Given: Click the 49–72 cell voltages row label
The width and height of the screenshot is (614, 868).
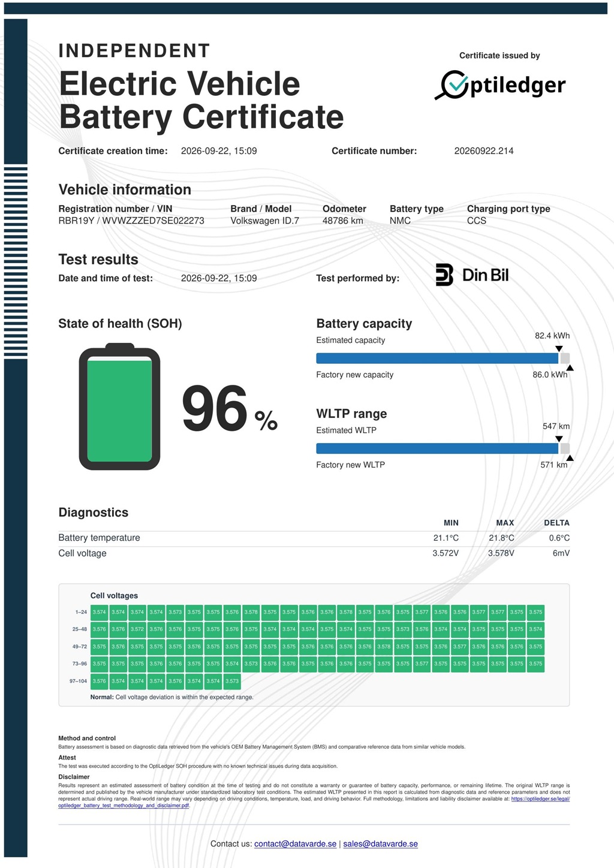Looking at the screenshot, I should [x=80, y=647].
